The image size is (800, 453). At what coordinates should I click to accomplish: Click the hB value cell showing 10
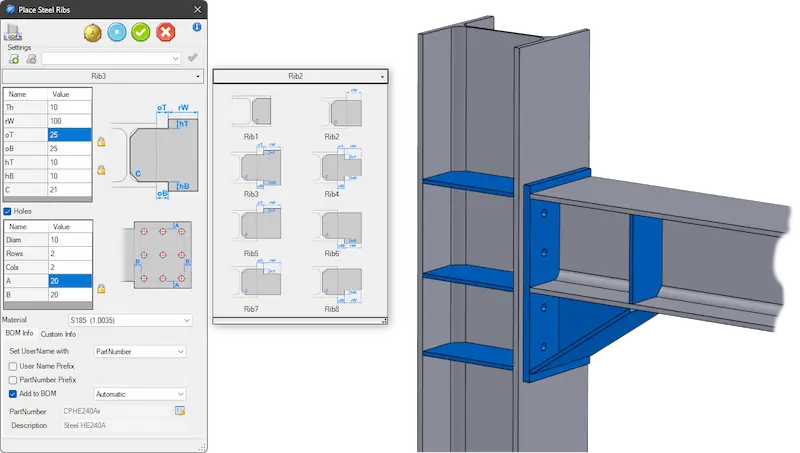click(x=69, y=176)
